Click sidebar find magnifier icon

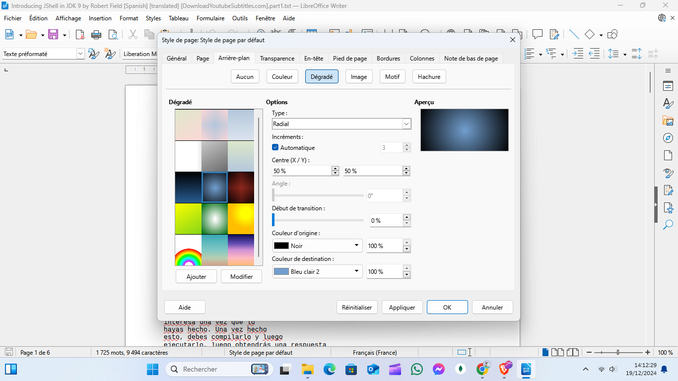pos(668,224)
